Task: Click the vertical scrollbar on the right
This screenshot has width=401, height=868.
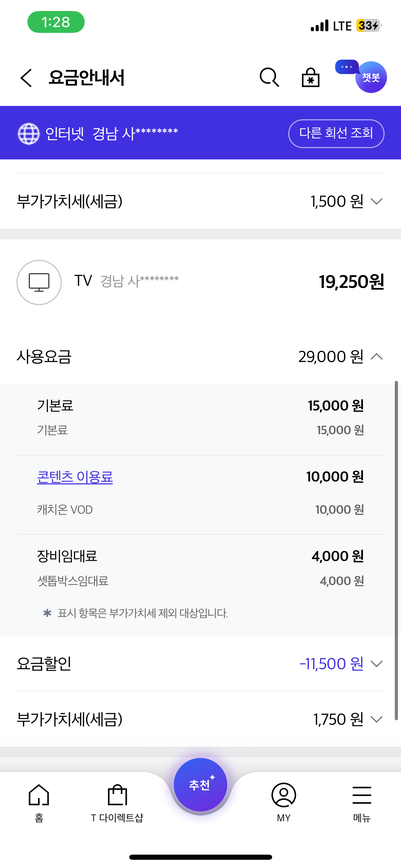Action: [x=396, y=548]
